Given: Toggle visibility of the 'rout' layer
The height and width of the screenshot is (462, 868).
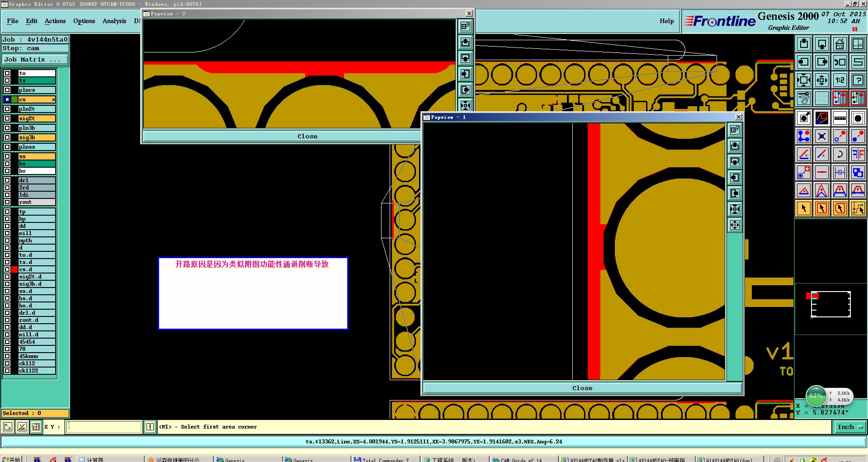Looking at the screenshot, I should pyautogui.click(x=7, y=202).
